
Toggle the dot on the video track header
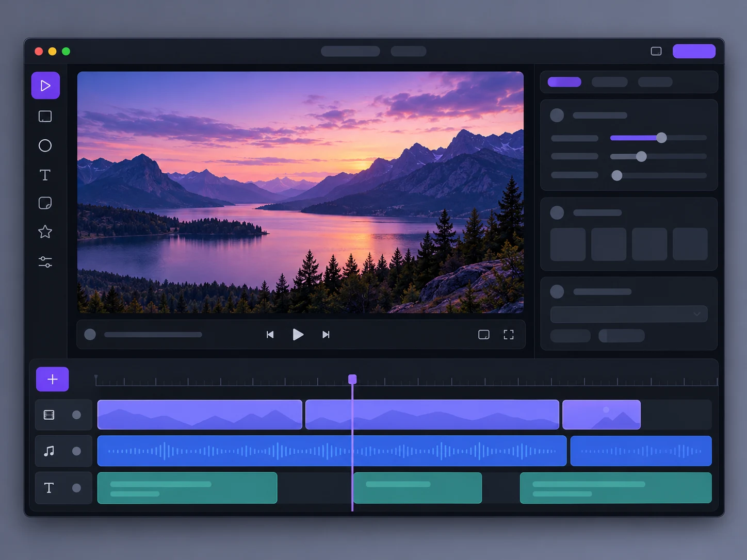76,415
